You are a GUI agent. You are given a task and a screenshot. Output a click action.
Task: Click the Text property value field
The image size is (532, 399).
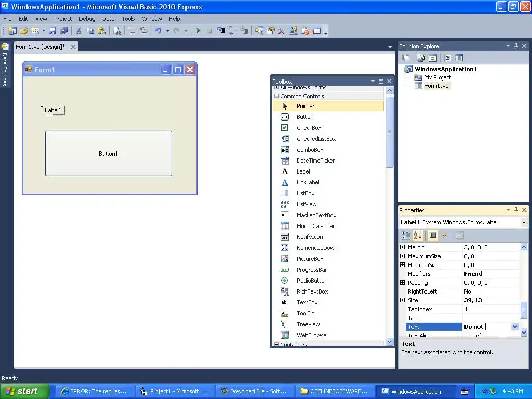(487, 327)
